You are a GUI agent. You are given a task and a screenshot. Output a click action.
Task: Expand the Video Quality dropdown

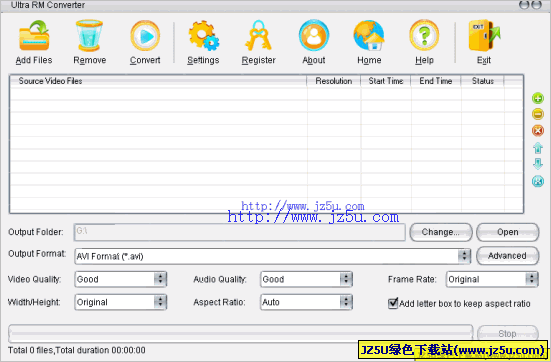pyautogui.click(x=160, y=279)
